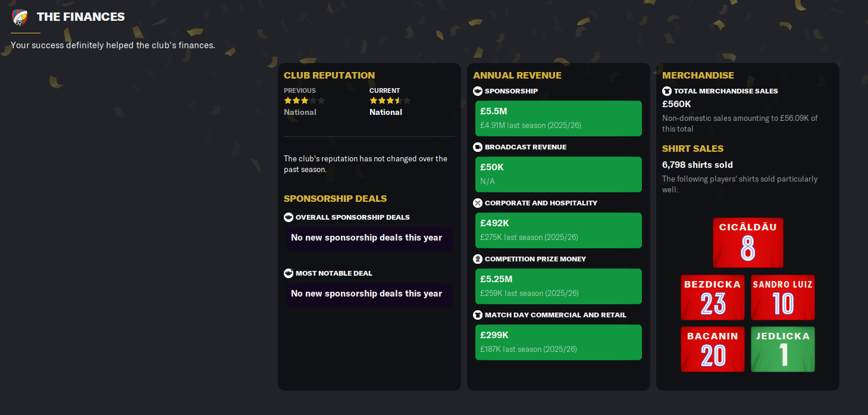Click the club crest badge icon
The image size is (868, 415).
click(x=20, y=17)
